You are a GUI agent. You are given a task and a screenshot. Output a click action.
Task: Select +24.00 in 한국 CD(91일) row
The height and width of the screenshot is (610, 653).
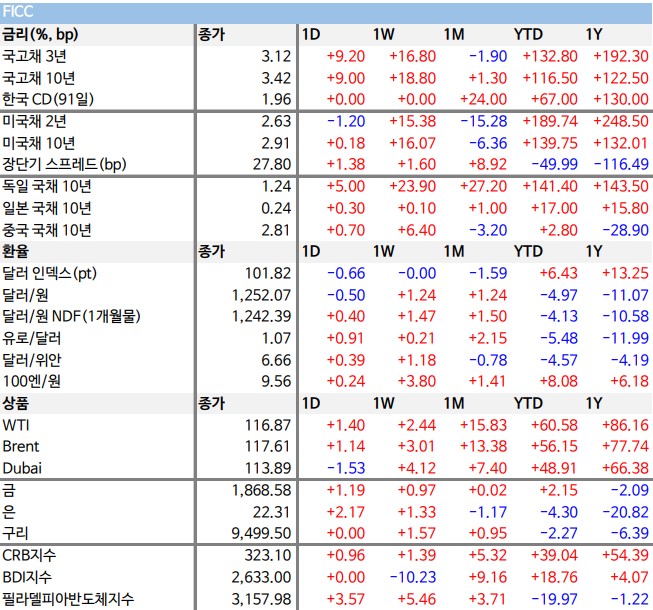483,100
